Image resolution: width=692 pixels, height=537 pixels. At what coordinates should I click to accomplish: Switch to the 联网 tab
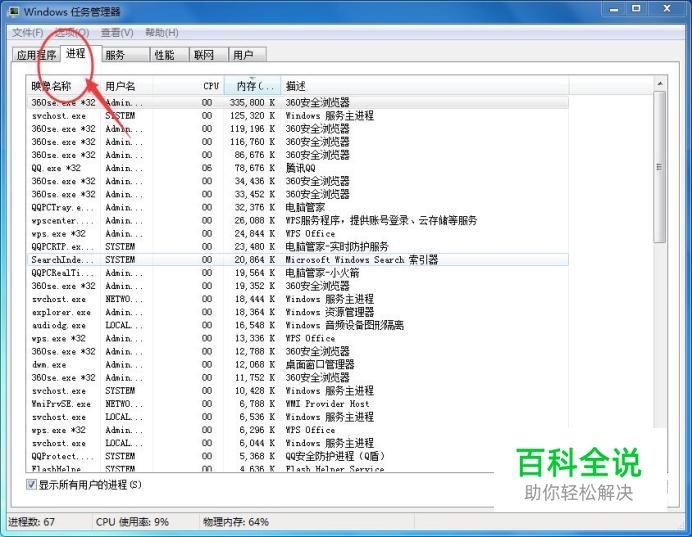pos(209,55)
